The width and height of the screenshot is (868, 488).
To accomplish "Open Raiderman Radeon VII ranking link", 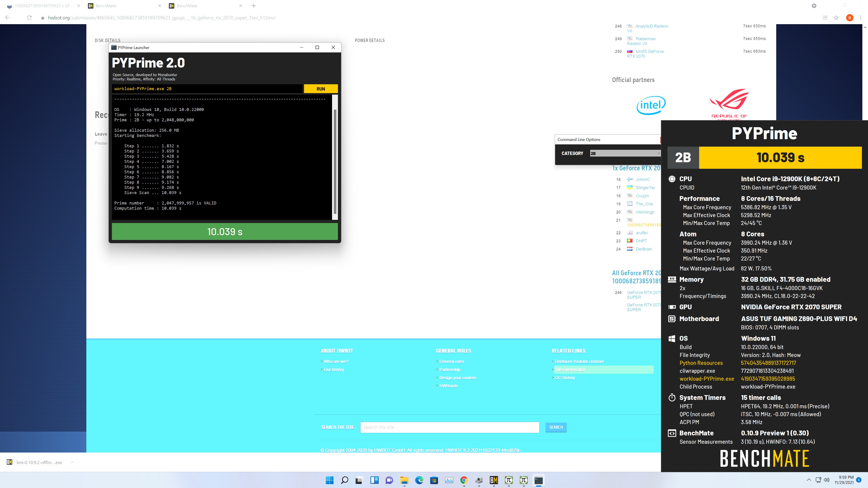I will point(641,41).
